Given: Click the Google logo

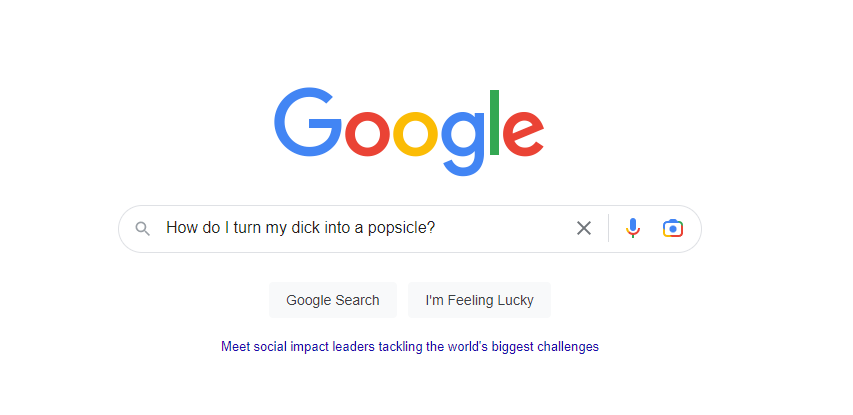Looking at the screenshot, I should pos(409,132).
